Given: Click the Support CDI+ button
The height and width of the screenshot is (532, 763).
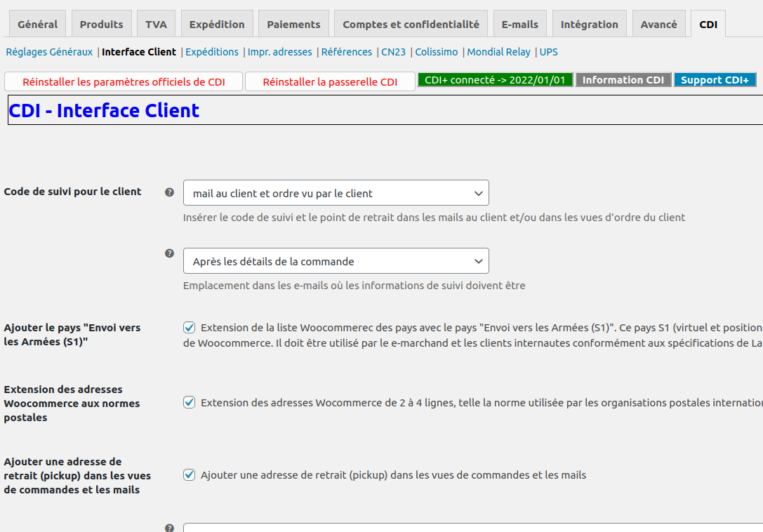Looking at the screenshot, I should (715, 80).
